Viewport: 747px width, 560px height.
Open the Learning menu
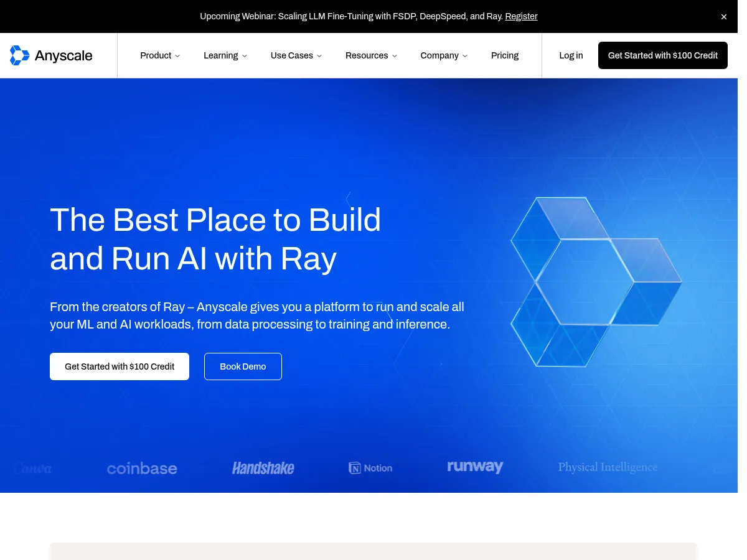coord(225,55)
